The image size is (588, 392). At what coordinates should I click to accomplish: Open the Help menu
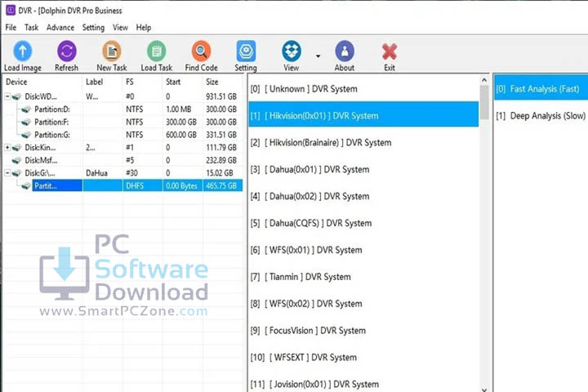coord(144,28)
